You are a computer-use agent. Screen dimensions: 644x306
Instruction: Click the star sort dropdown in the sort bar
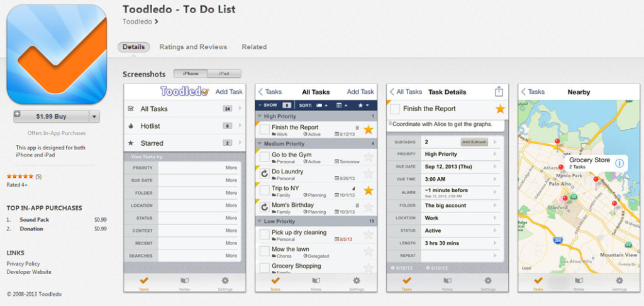[364, 106]
